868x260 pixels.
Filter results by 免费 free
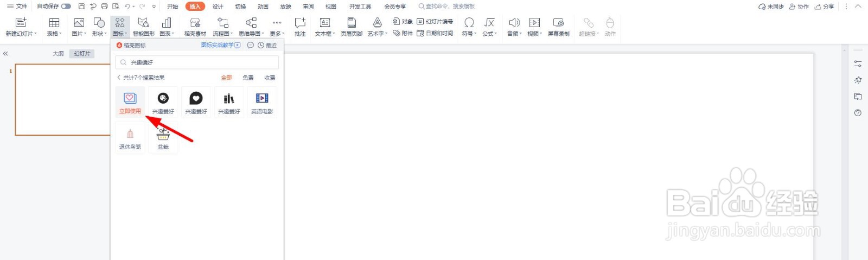(248, 78)
